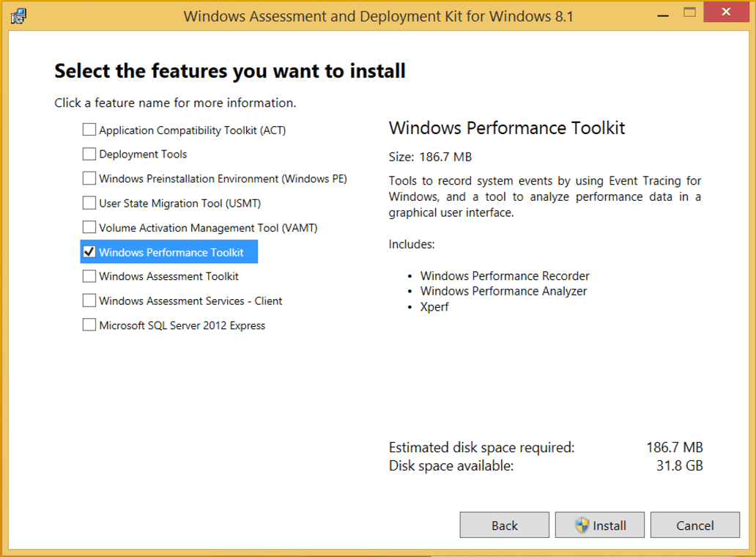Enable the User State Migration Tool (USMT) checkbox
This screenshot has width=756, height=557.
pos(89,202)
